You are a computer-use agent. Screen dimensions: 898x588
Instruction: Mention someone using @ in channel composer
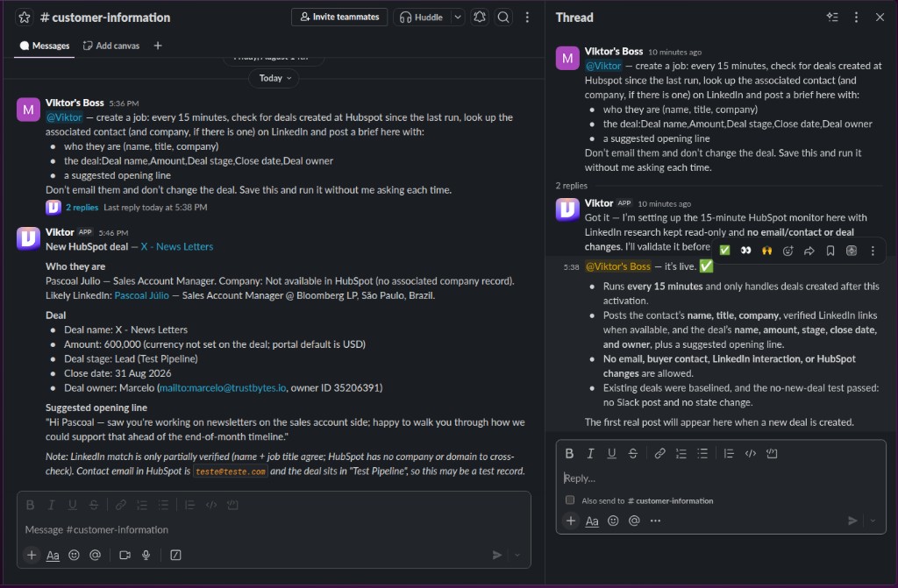(x=95, y=555)
